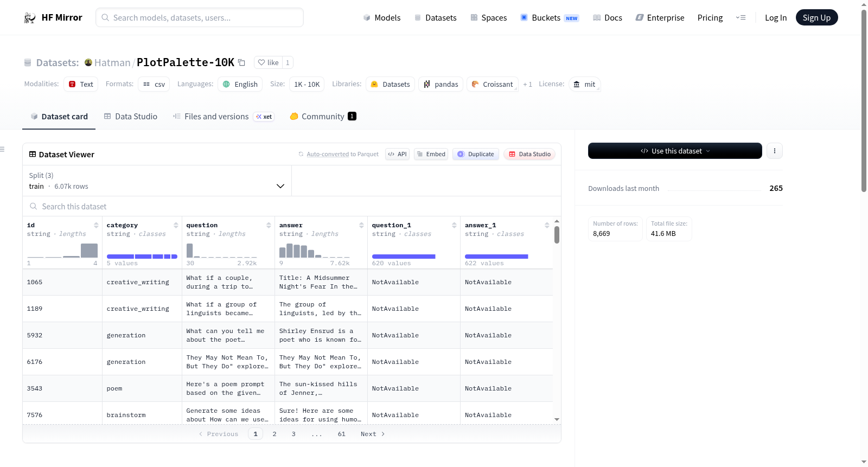Click the csv format tag
Image resolution: width=868 pixels, height=467 pixels.
coord(154,84)
